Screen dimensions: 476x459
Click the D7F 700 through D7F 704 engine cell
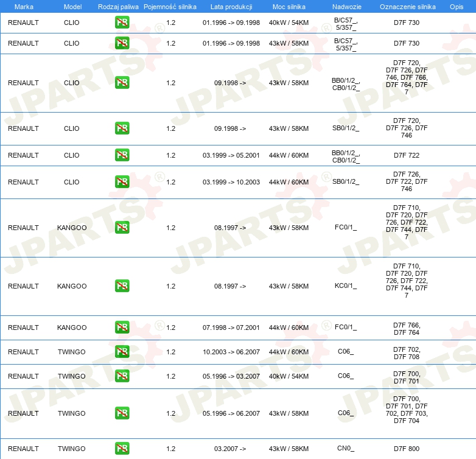click(x=407, y=410)
